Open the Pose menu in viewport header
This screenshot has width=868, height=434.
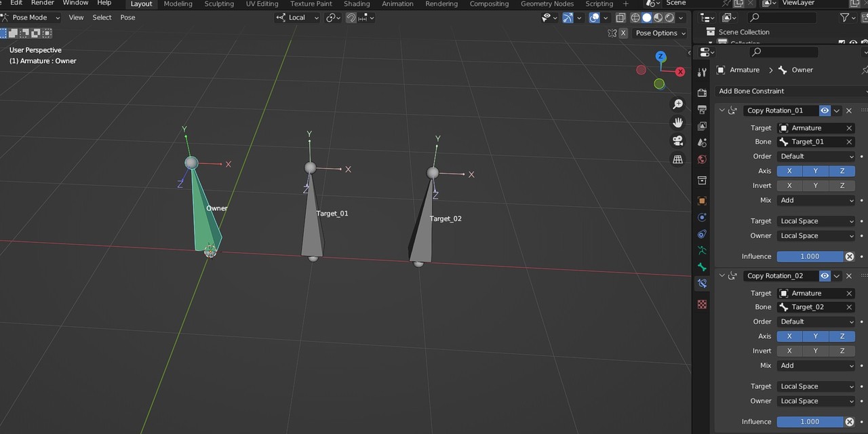(127, 18)
